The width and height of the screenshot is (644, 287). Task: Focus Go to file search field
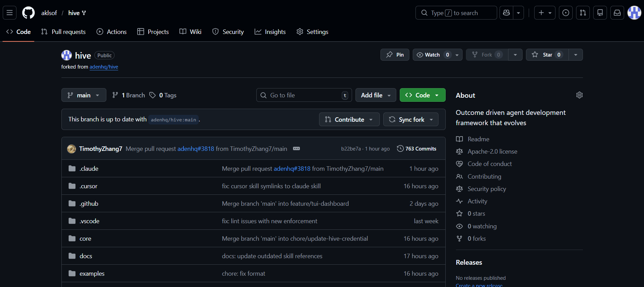(304, 95)
